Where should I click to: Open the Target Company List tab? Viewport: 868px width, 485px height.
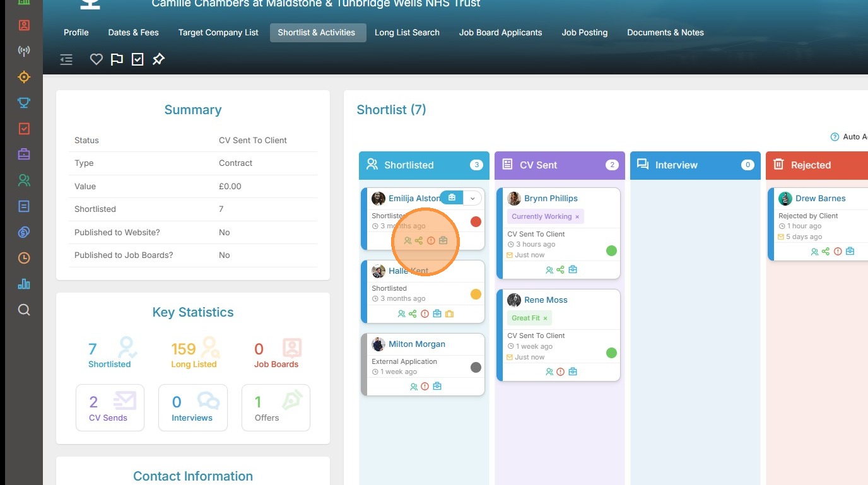click(x=218, y=33)
